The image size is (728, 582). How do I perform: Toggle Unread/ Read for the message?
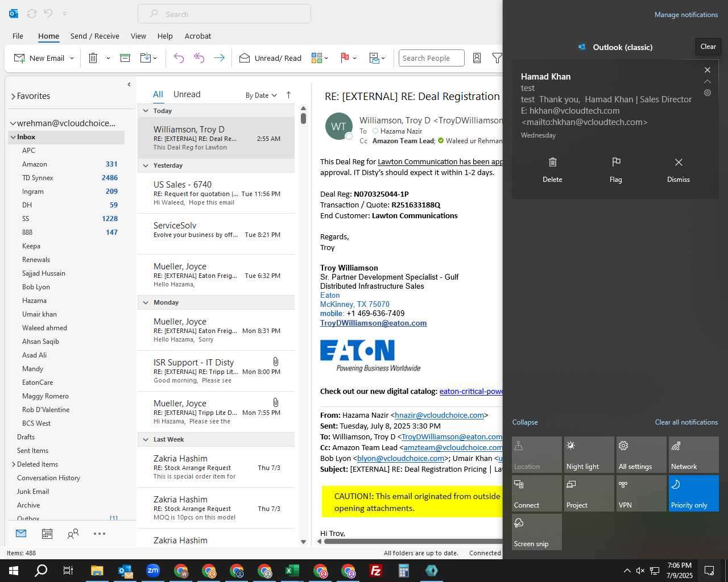[270, 58]
